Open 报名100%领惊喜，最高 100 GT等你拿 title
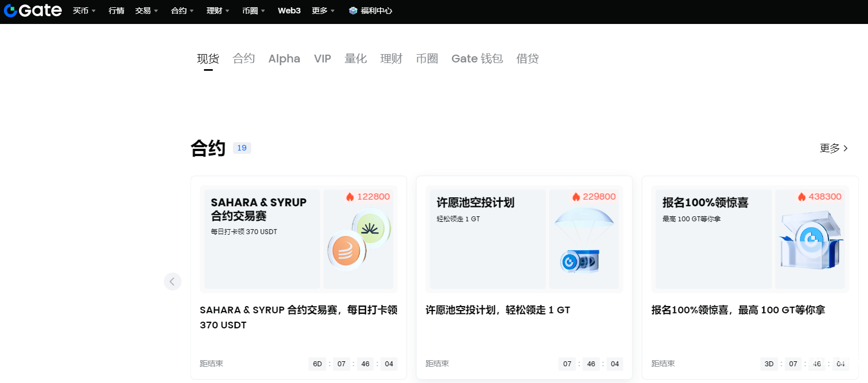The image size is (868, 383). tap(738, 310)
